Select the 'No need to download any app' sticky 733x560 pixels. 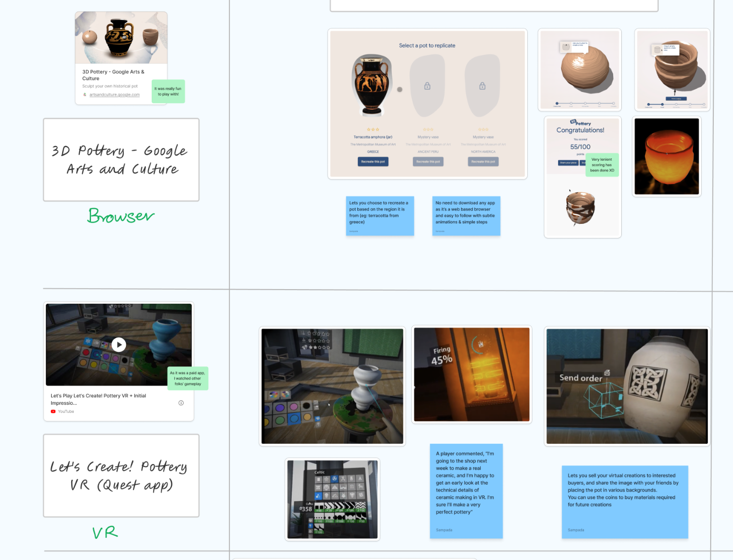(466, 216)
